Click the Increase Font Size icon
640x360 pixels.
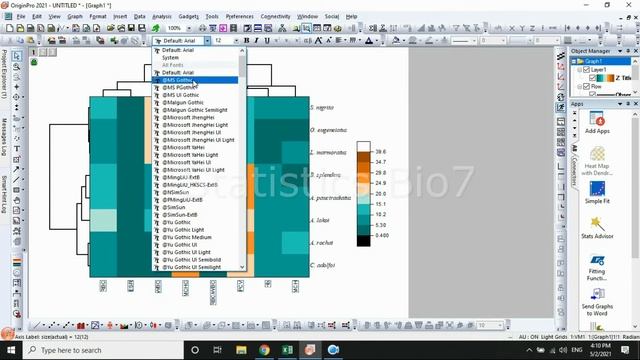318,40
